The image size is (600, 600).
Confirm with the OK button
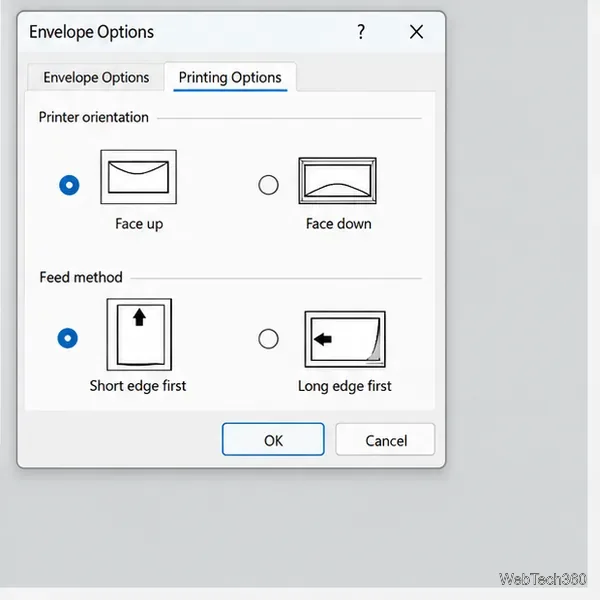(x=273, y=439)
